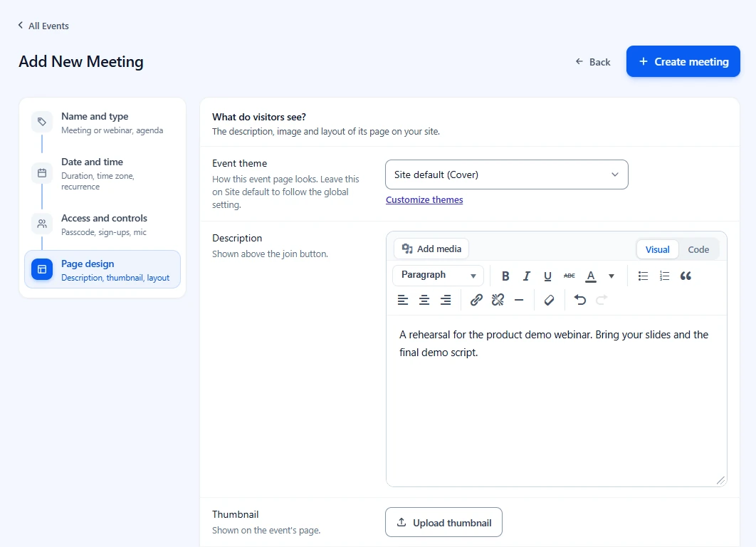Insert a numbered list

pyautogui.click(x=664, y=276)
